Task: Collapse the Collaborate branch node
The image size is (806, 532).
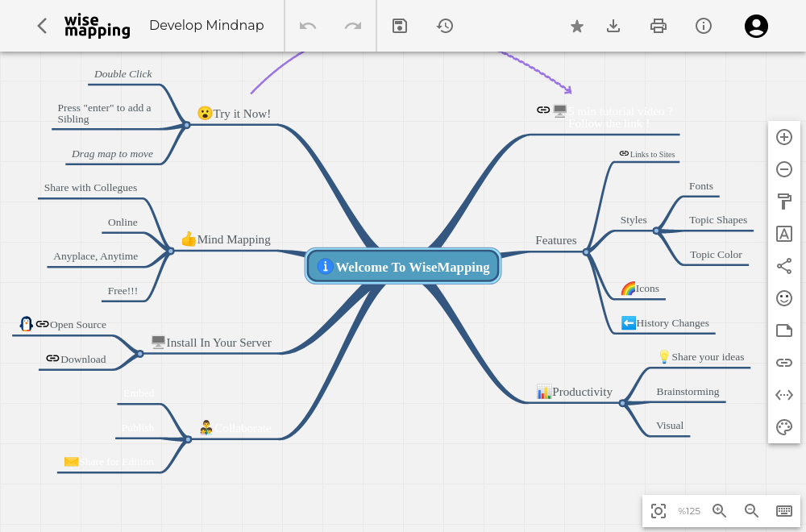Action: pos(188,439)
